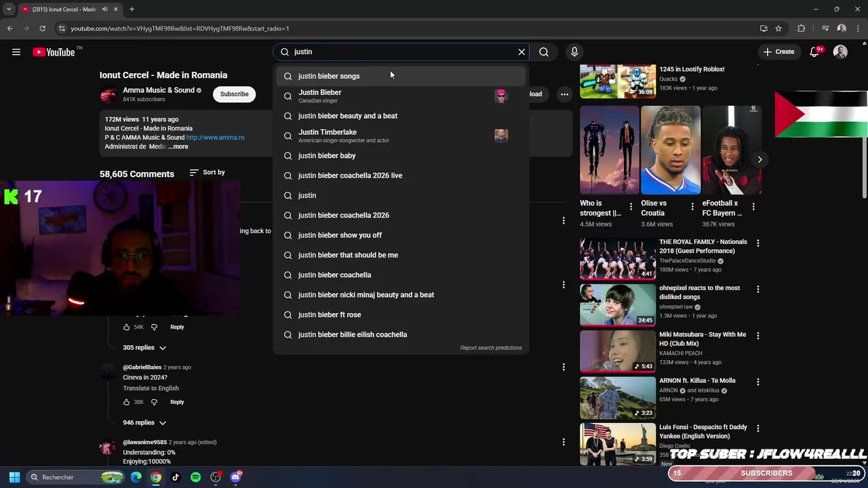Open YouTube notifications bell
Image resolution: width=868 pixels, height=488 pixels.
tap(814, 52)
